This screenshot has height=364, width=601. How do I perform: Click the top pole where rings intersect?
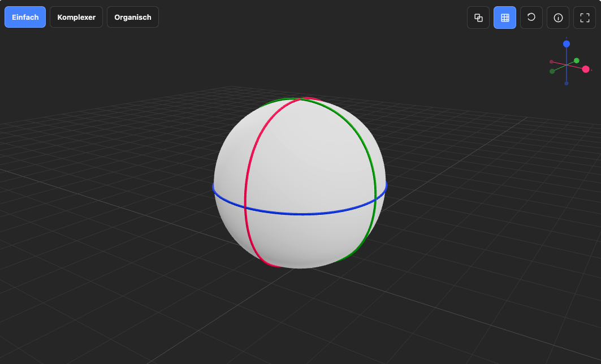[300, 99]
